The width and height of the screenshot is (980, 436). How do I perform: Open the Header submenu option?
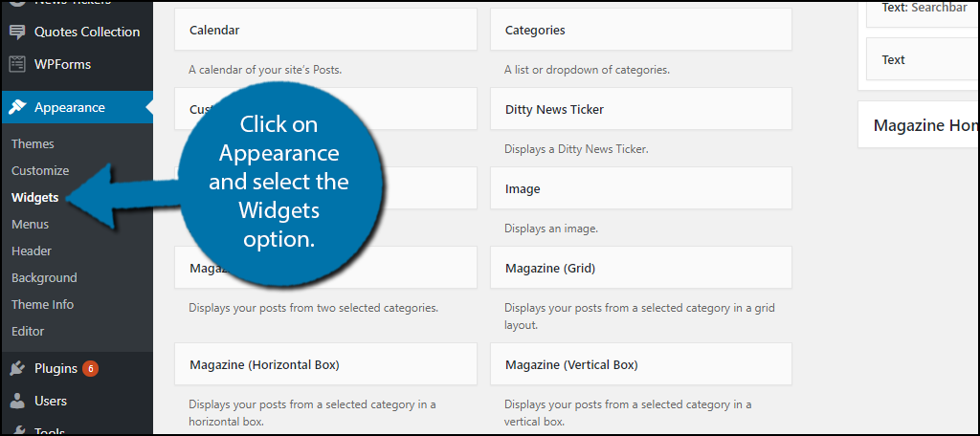(32, 251)
